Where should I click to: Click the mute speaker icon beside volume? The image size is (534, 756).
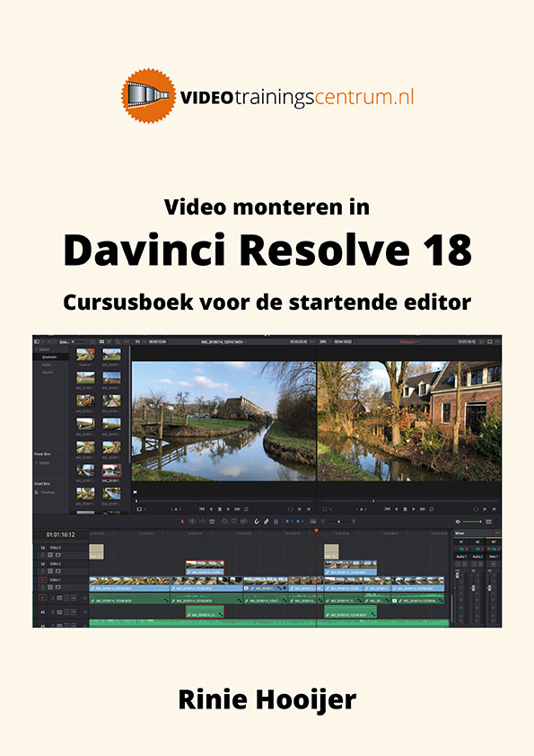coord(458,522)
